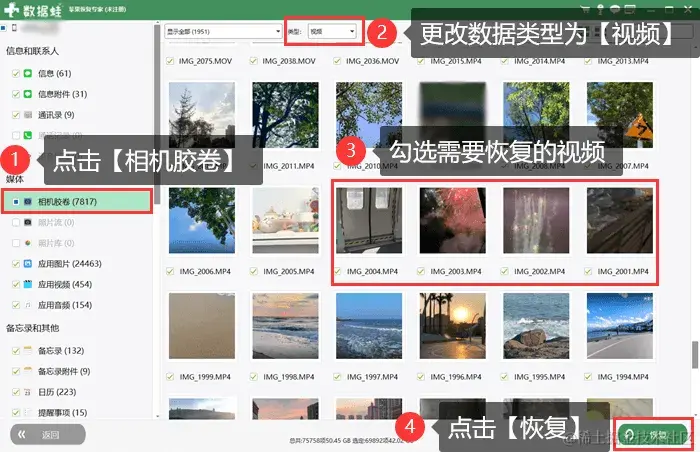Image resolution: width=700 pixels, height=452 pixels.
Task: Click the 数据蛙 logo cross icon
Action: (11, 9)
